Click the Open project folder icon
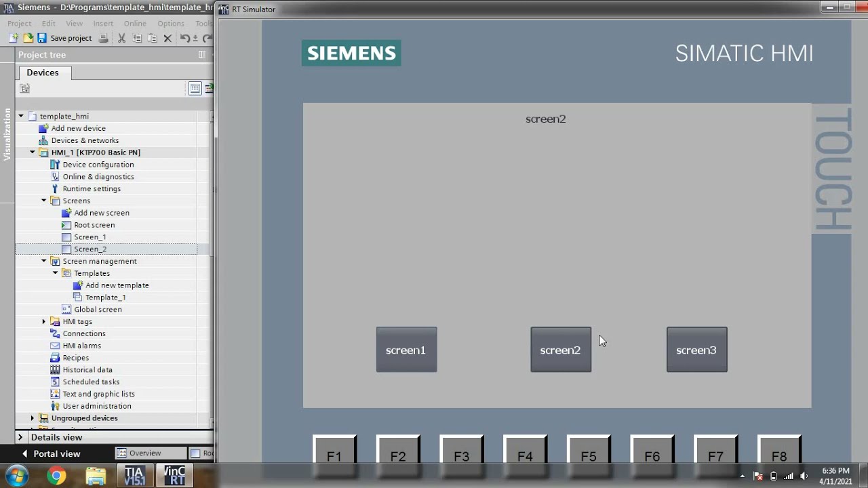 click(28, 38)
